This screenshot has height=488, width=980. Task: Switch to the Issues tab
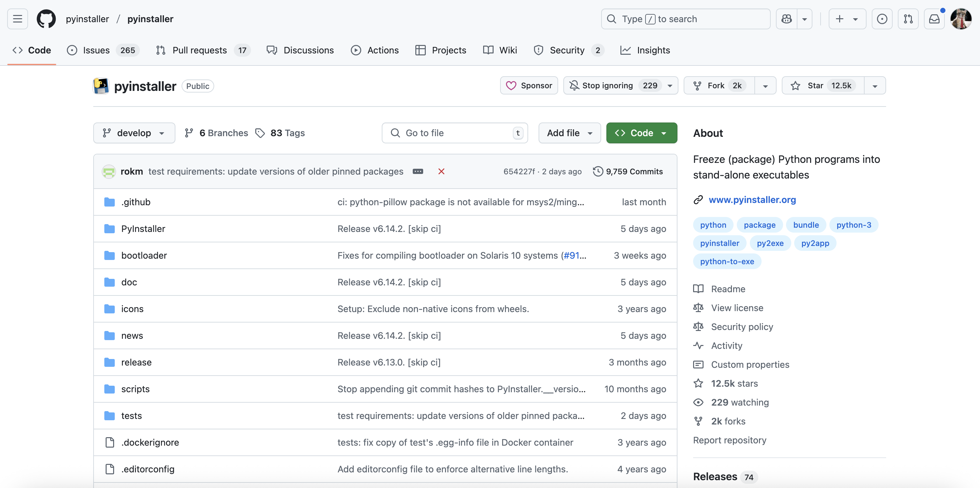(96, 50)
